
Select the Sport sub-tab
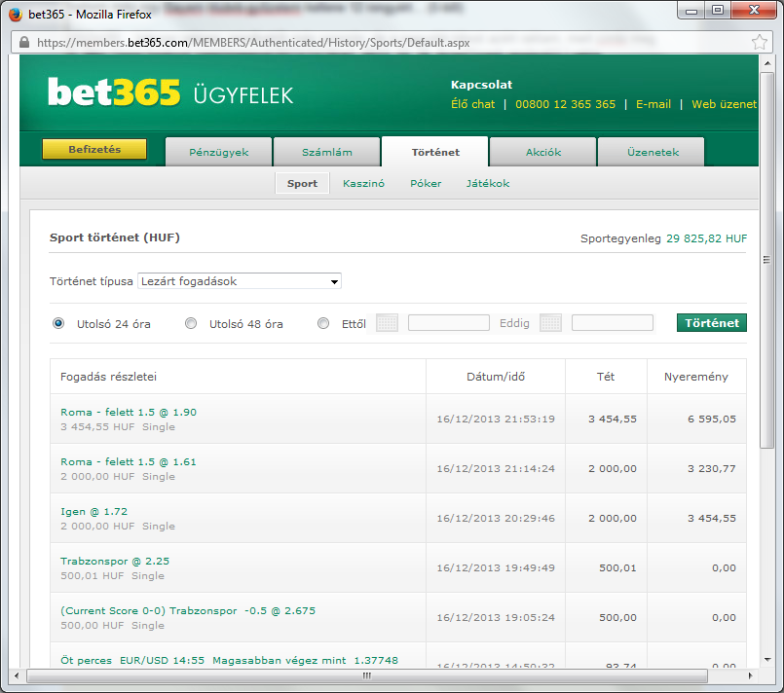(x=302, y=183)
